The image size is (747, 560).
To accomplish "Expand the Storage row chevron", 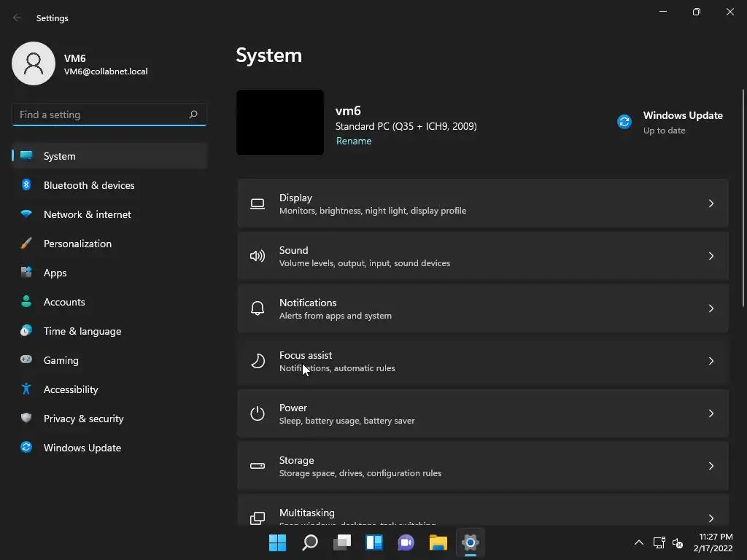I will tap(711, 466).
